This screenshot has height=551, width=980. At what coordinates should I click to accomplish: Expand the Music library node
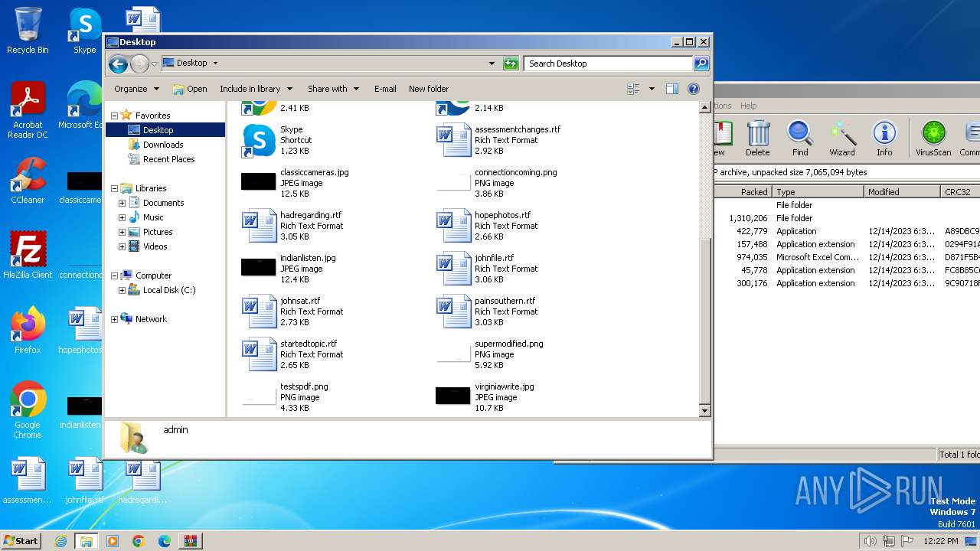click(x=122, y=217)
